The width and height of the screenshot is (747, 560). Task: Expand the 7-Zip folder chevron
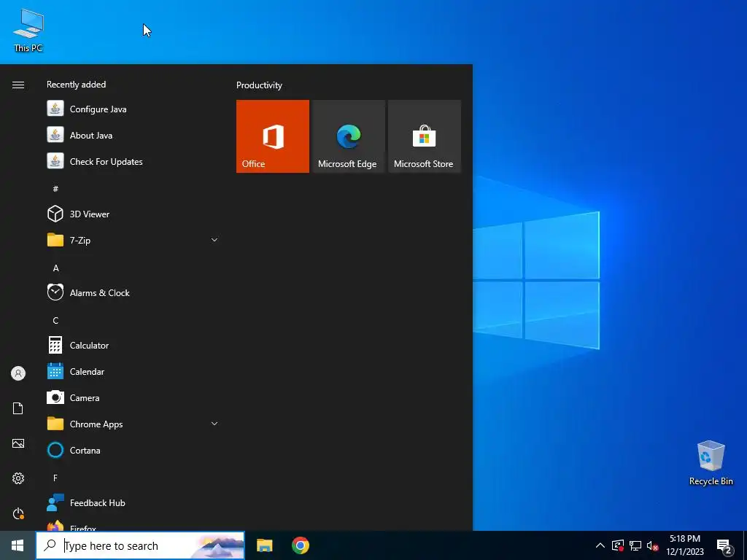(x=214, y=240)
